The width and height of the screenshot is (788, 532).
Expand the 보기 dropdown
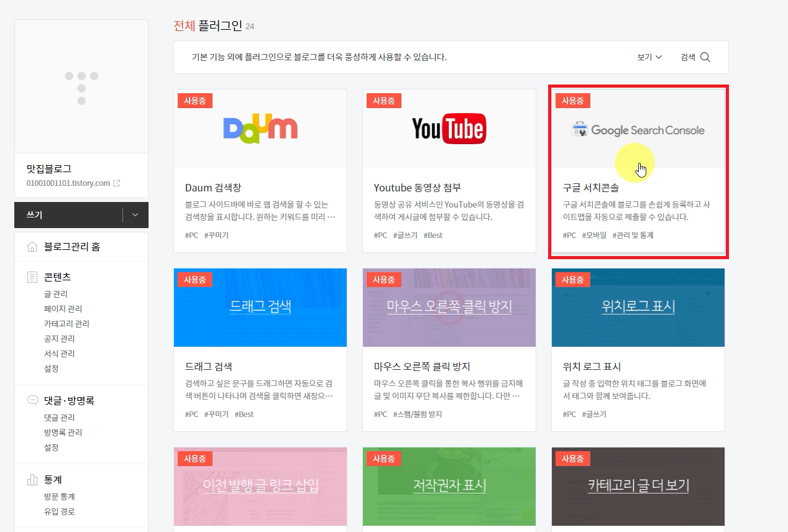[x=649, y=57]
